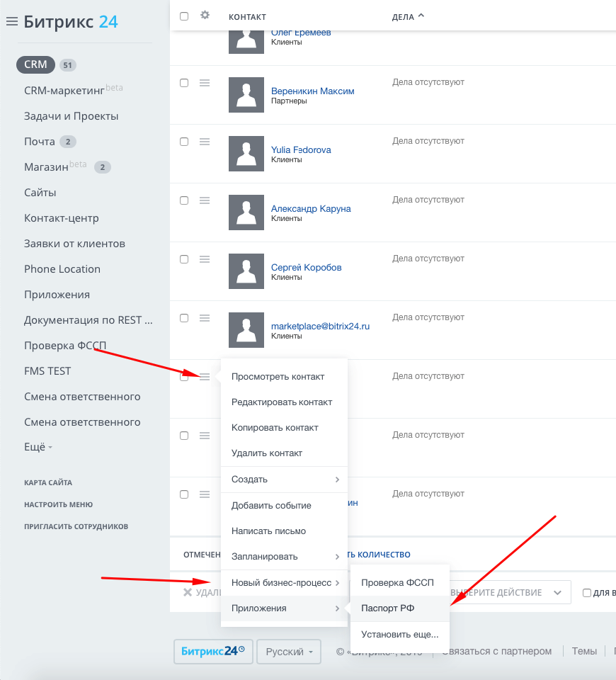Expand the Ещё sidebar item

38,447
